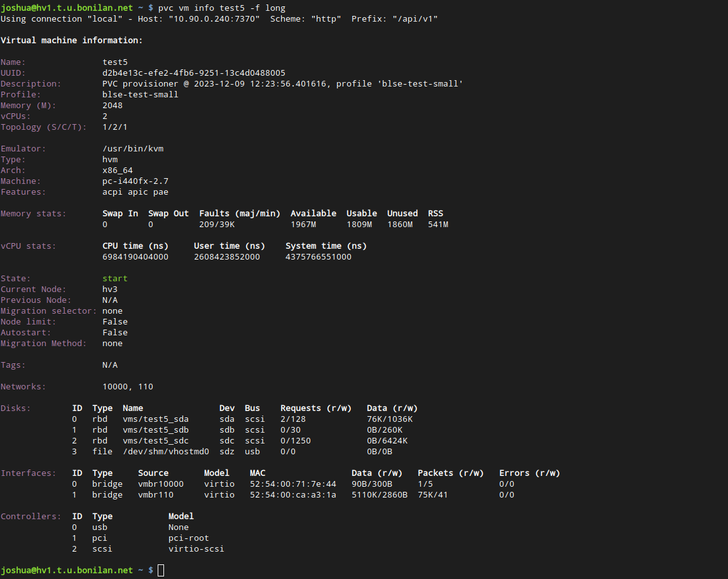Click the Machine value pc-i440fx-2.7
Viewport: 728px width, 579px height.
point(135,181)
